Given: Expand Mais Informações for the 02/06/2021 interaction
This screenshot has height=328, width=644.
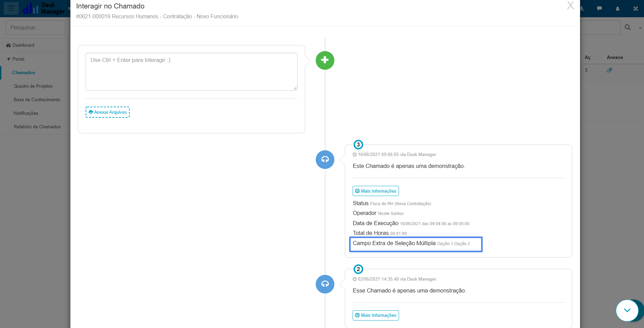Looking at the screenshot, I should click(376, 315).
